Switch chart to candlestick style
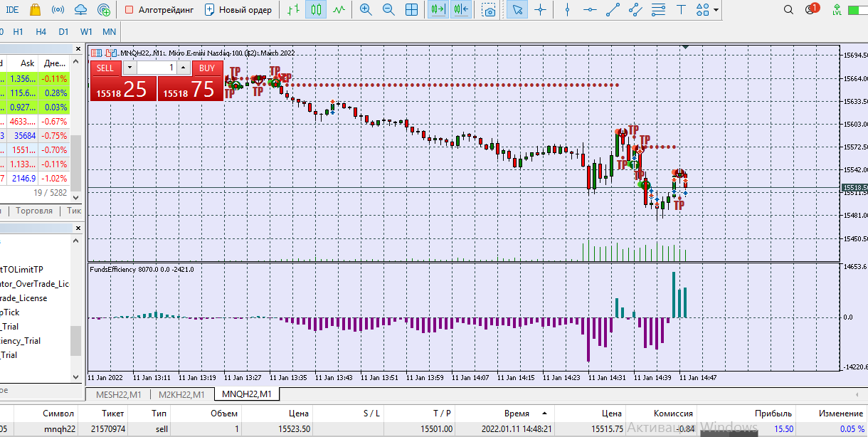 click(x=316, y=10)
